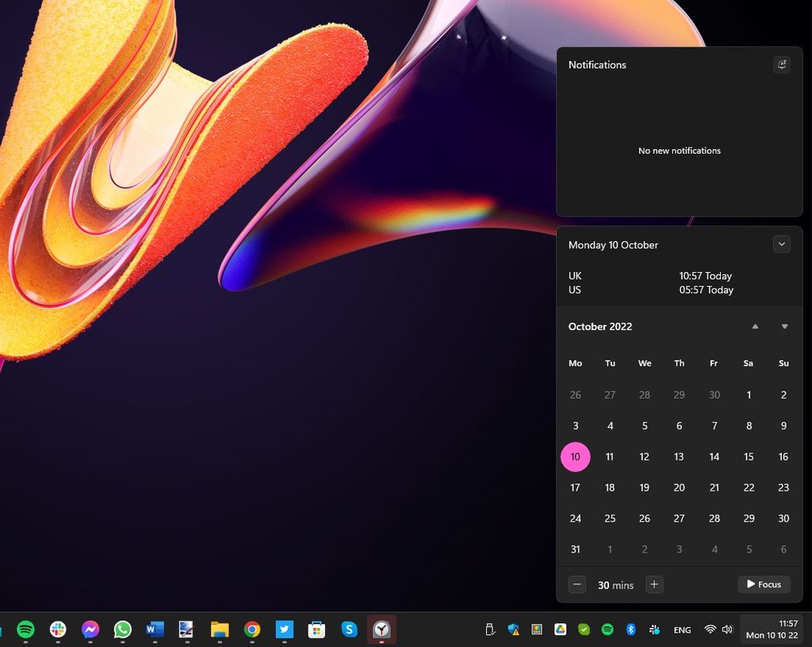This screenshot has height=647, width=812.
Task: Clear notifications via the settings icon
Action: [782, 64]
